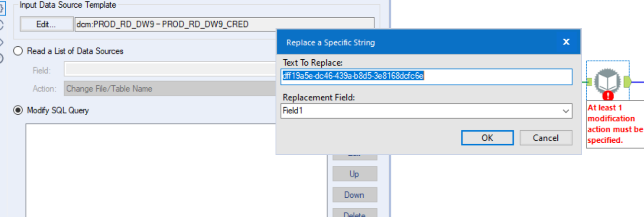Screen dimensions: 644x217
Task: Click the Text To Replace input field
Action: 426,77
